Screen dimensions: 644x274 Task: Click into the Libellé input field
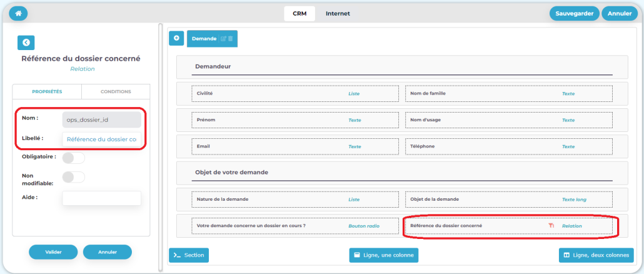(x=101, y=140)
